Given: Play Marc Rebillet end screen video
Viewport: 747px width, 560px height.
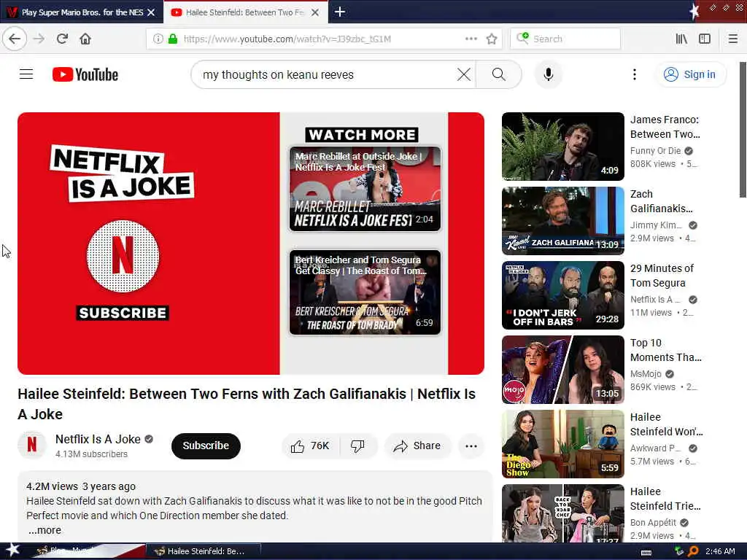Looking at the screenshot, I should 365,189.
